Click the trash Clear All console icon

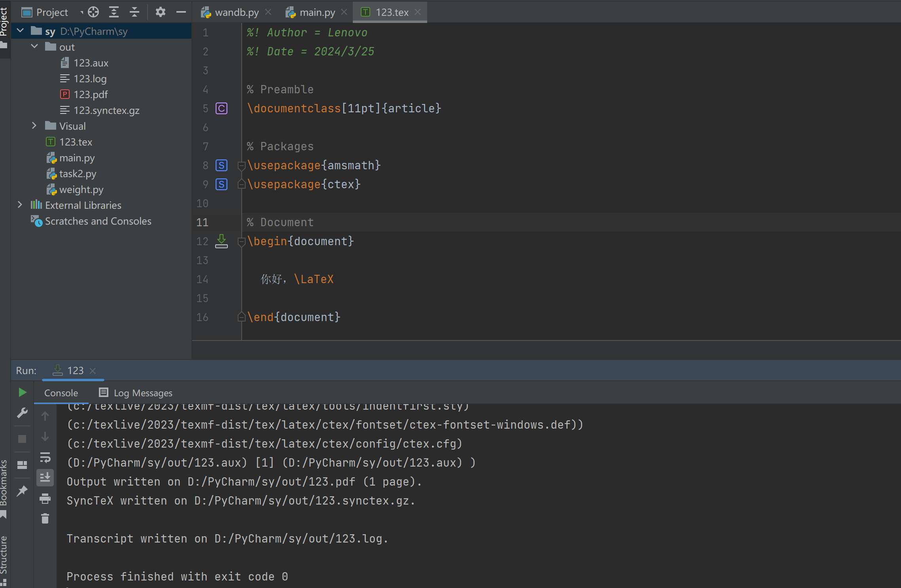[x=45, y=518]
